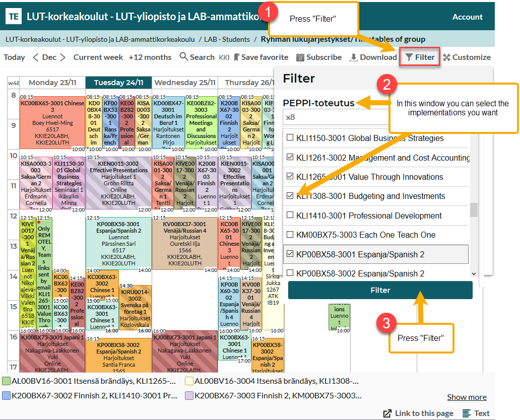Screen dimensions: 520x420
Task: Uncheck KLI1308-3001 Budgeting and Investments
Action: coord(290,196)
